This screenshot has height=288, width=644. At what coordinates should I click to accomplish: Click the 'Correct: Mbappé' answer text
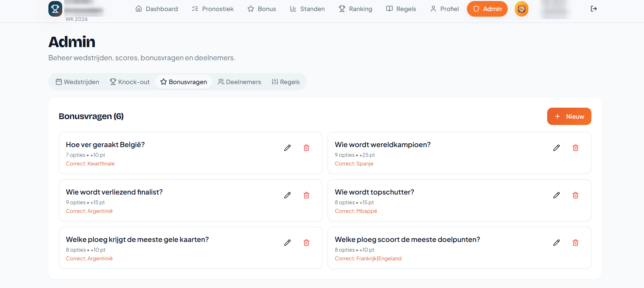coord(356,211)
